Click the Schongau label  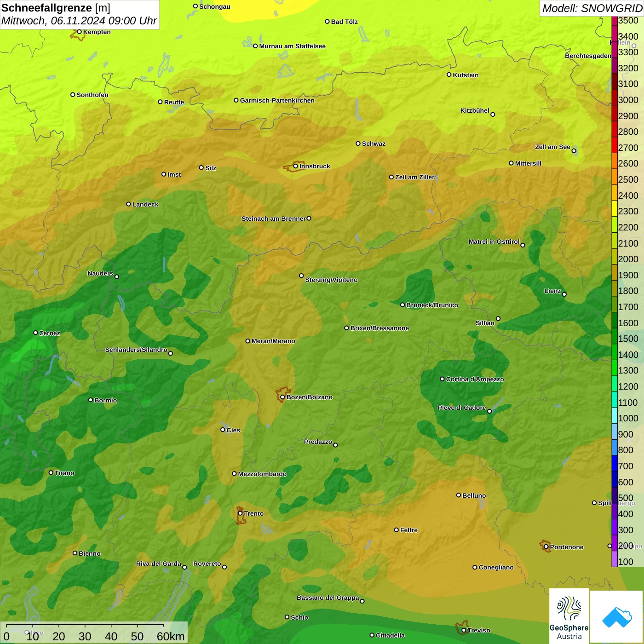(x=215, y=6)
